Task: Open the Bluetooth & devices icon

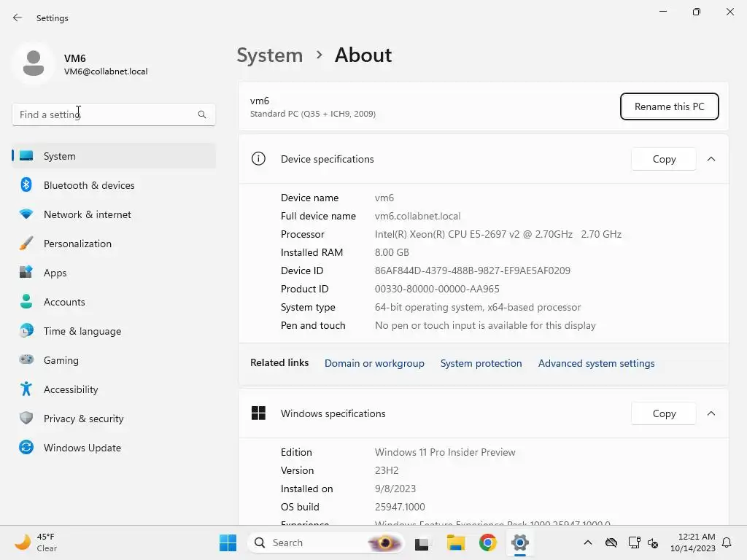Action: [26, 184]
